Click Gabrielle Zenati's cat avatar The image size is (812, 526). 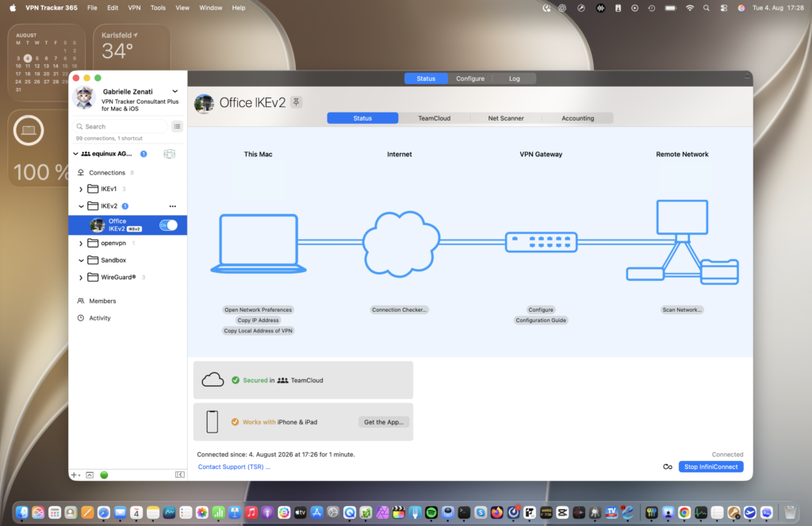pyautogui.click(x=84, y=98)
